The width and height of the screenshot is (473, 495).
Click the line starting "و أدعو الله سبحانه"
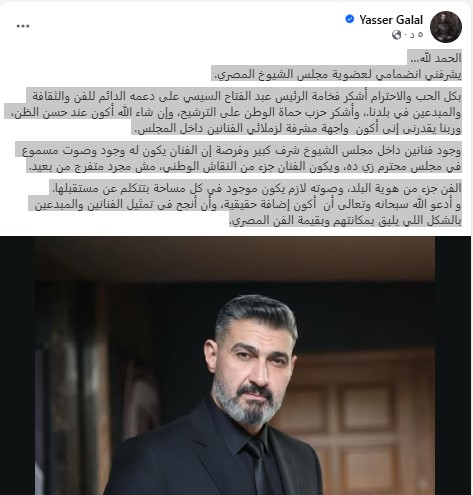[x=248, y=204]
